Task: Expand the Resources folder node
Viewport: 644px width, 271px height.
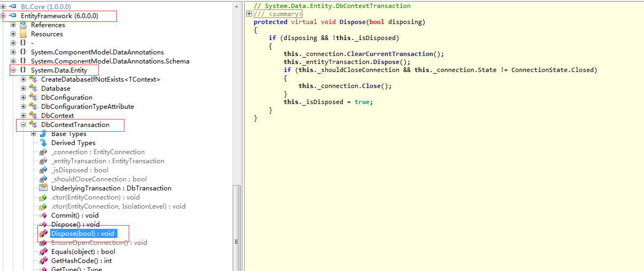Action: tap(13, 34)
